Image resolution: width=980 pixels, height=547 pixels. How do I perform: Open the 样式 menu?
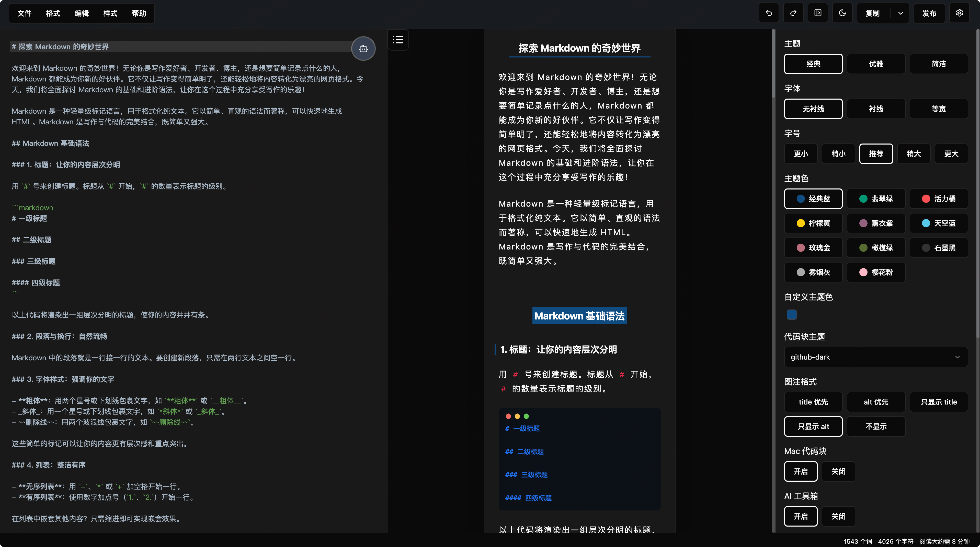point(110,13)
